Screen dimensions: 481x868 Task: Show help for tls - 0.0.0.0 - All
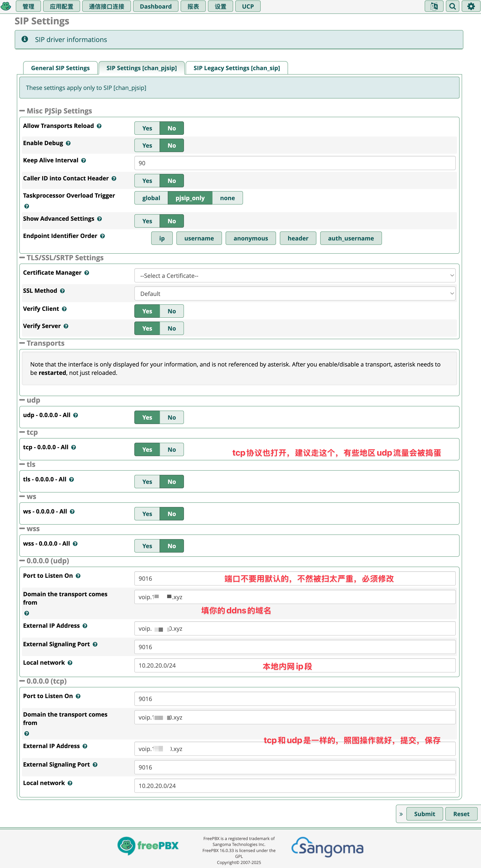tap(71, 479)
